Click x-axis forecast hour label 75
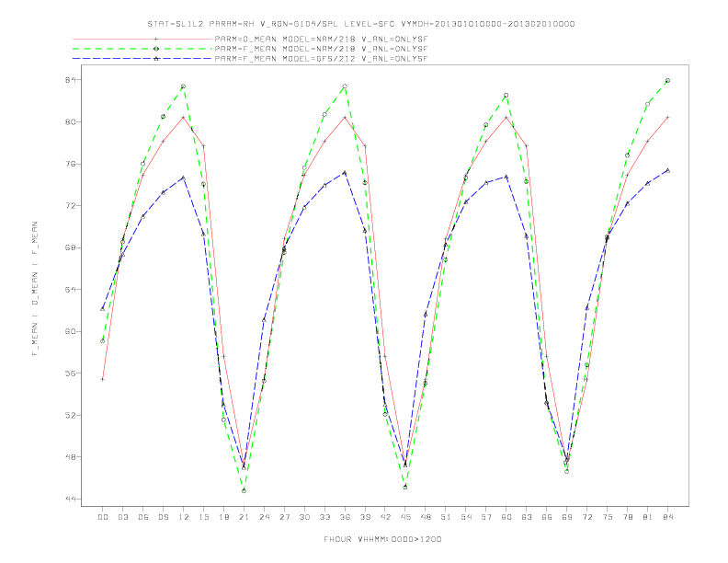728x563 pixels. click(x=608, y=517)
